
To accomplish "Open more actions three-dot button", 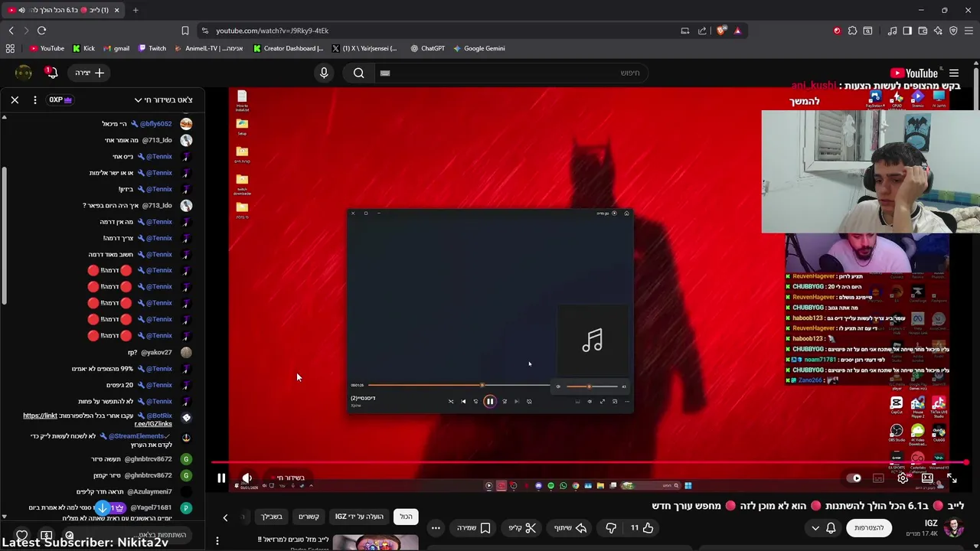I will (436, 528).
